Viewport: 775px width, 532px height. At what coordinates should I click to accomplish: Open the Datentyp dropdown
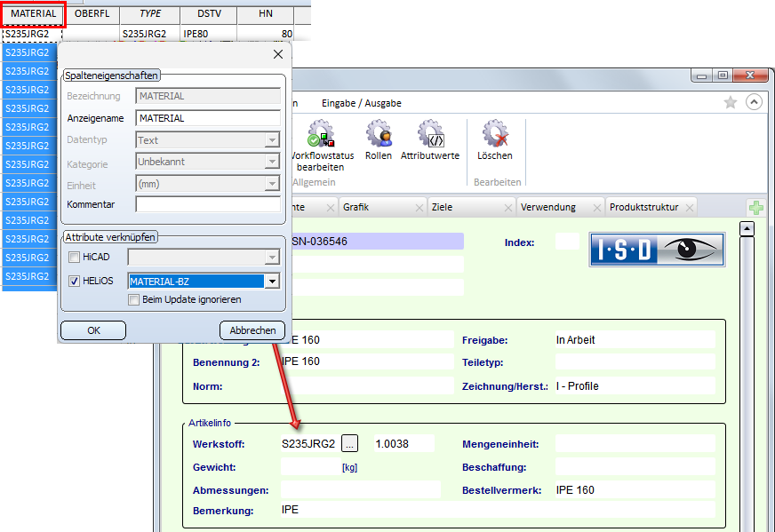coord(273,140)
